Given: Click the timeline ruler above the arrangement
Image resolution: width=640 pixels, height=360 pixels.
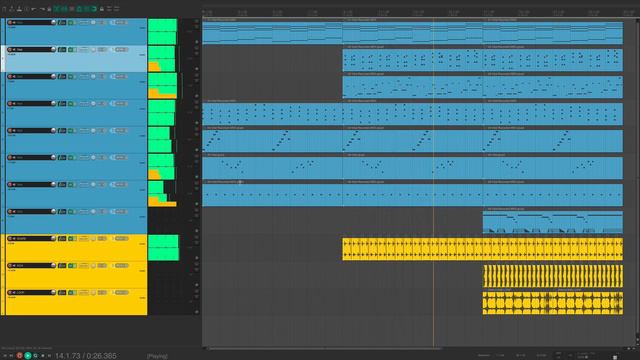Looking at the screenshot, I should click(418, 13).
